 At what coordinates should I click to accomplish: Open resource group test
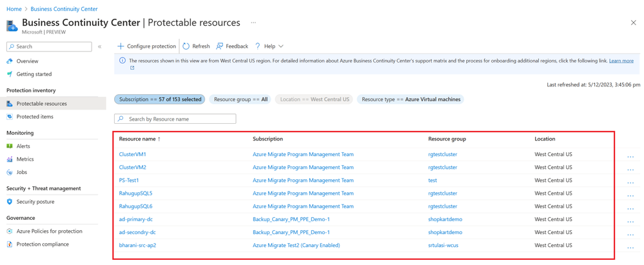click(x=433, y=181)
